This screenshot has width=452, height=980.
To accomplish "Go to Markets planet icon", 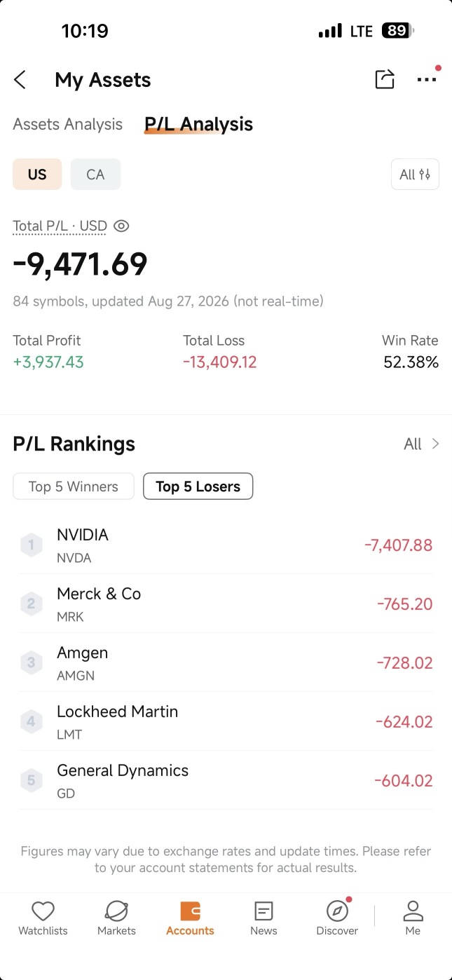I will [x=116, y=911].
